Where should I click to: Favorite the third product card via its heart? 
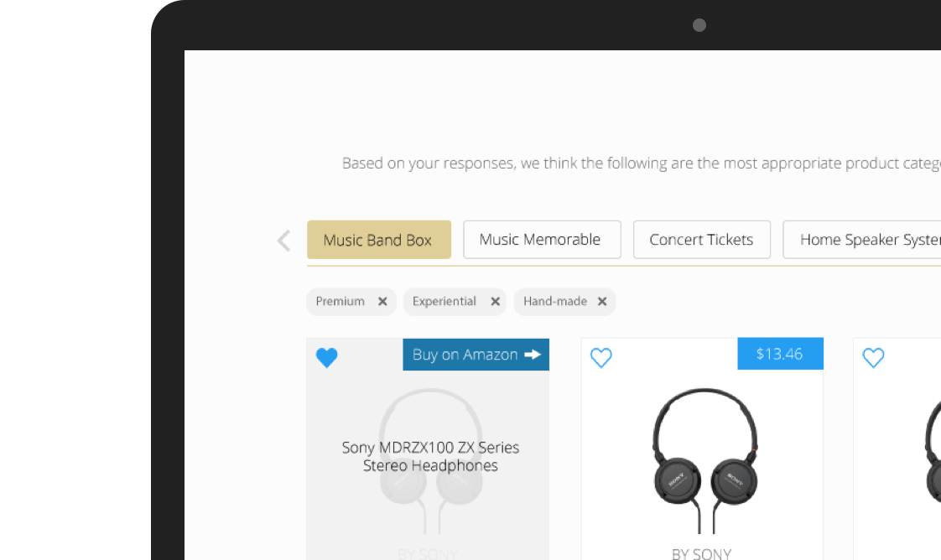tap(873, 357)
